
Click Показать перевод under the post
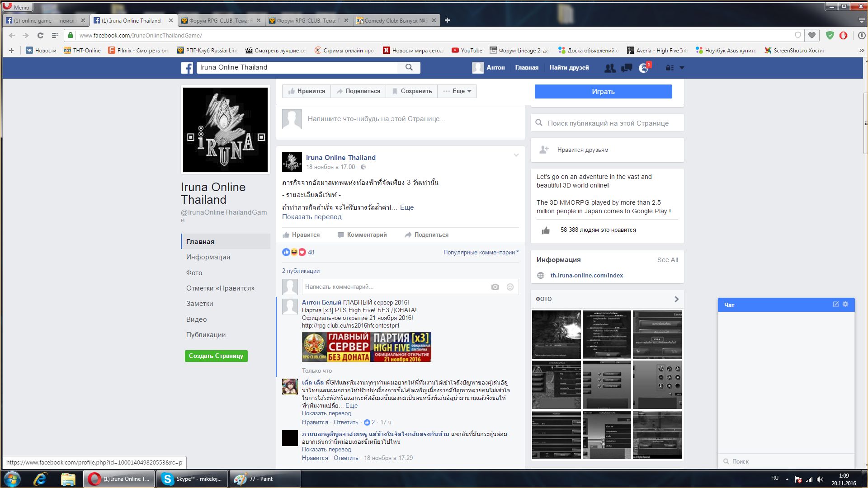[x=312, y=217]
